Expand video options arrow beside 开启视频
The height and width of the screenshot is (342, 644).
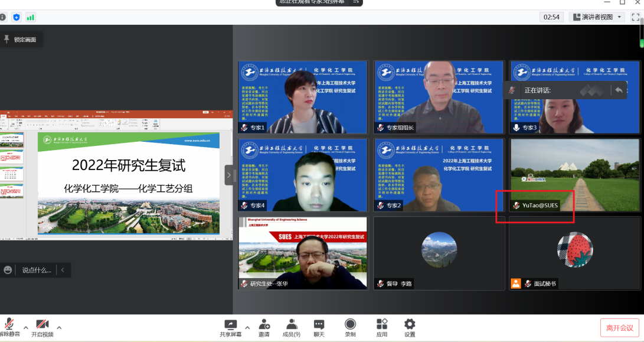tap(59, 327)
